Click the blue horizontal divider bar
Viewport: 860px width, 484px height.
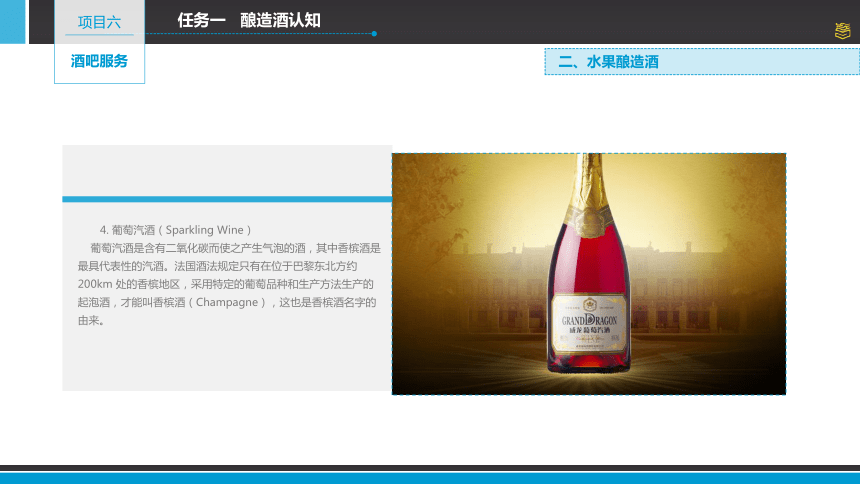pos(227,199)
